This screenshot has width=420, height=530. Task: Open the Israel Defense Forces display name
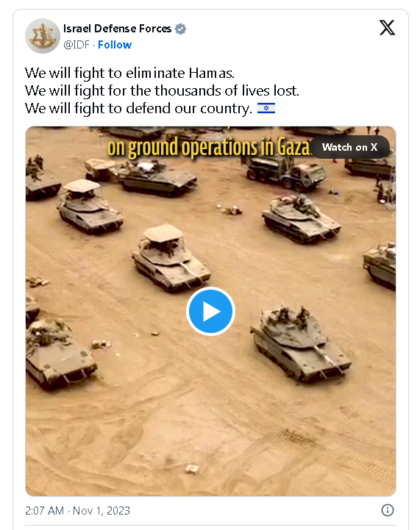118,29
